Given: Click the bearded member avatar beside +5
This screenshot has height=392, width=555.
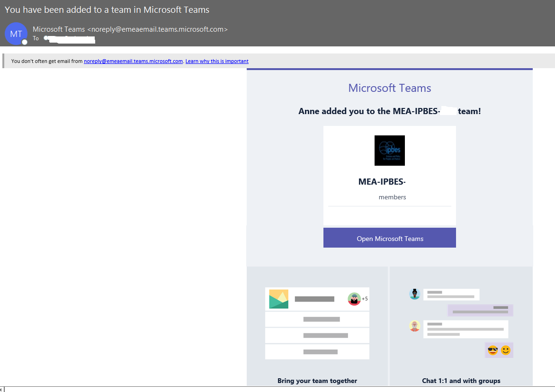Looking at the screenshot, I should click(x=354, y=299).
